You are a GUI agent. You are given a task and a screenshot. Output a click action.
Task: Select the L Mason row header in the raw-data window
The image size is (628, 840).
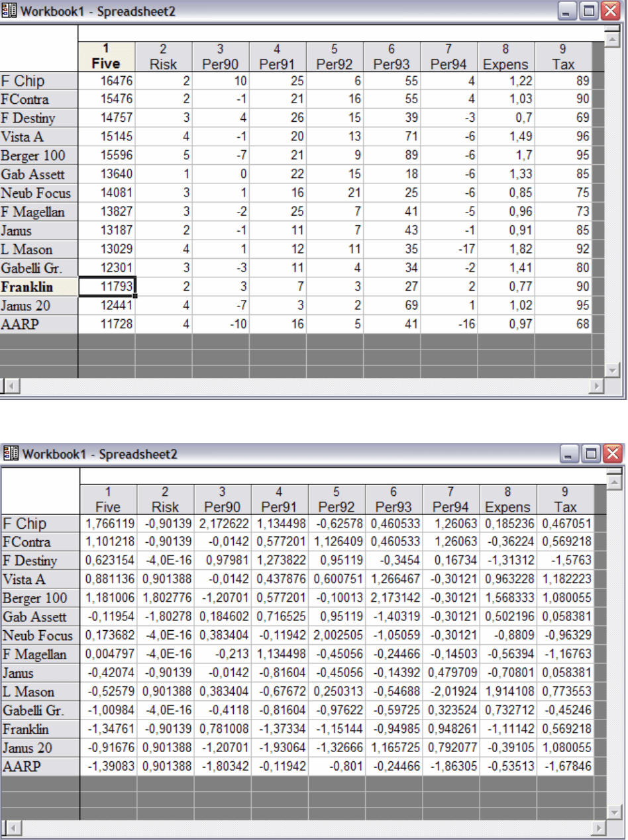coord(39,250)
